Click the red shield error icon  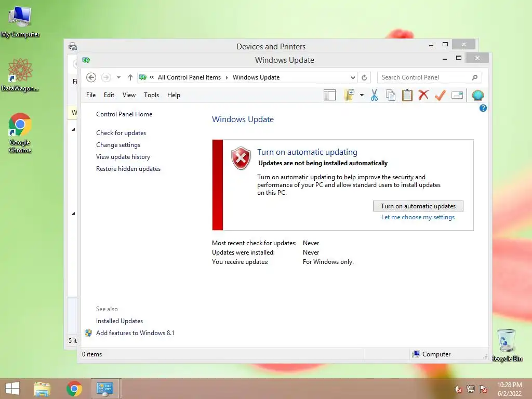pyautogui.click(x=241, y=158)
